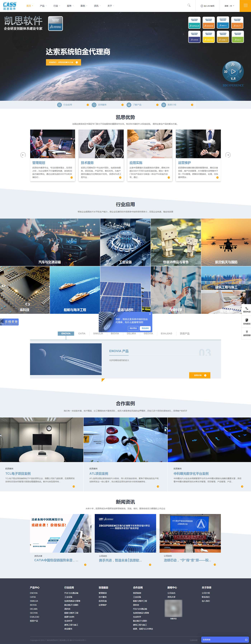
Task: Click the orange arrow on 管理规划 card
Action: [x=71, y=178]
